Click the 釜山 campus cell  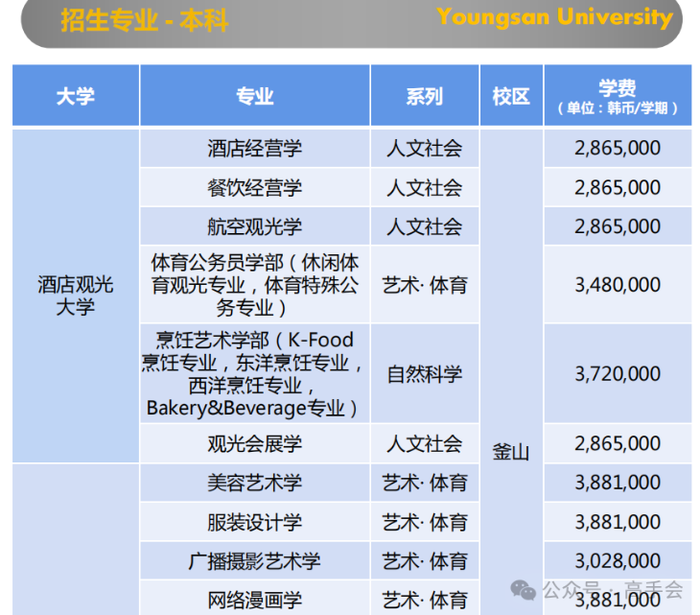pos(511,452)
